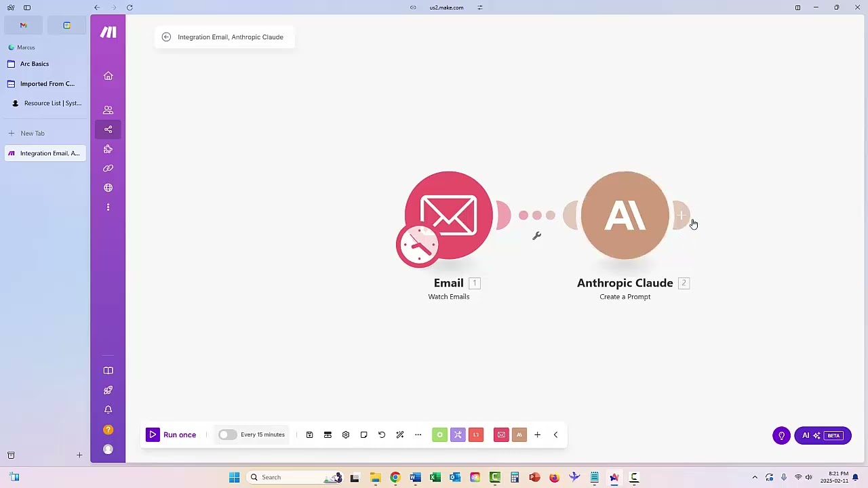Open user profile avatar in sidebar
This screenshot has height=488, width=868.
108,449
